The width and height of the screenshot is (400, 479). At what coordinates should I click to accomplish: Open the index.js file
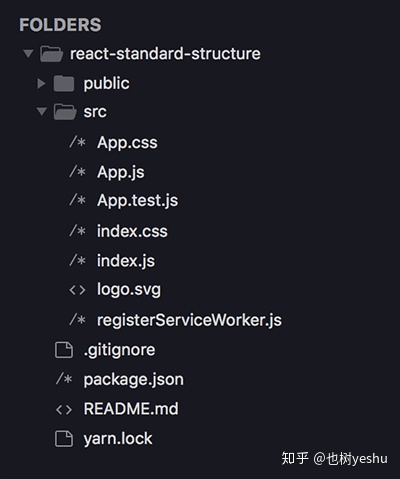[126, 261]
